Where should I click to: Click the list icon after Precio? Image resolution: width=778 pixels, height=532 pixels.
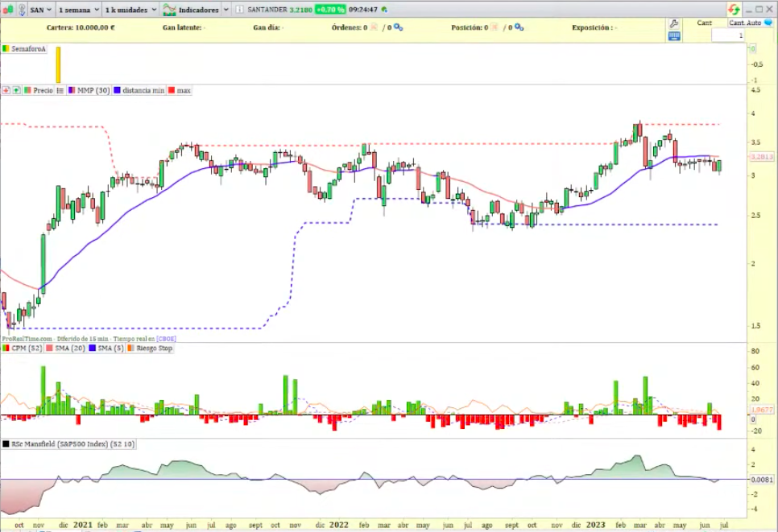(60, 90)
